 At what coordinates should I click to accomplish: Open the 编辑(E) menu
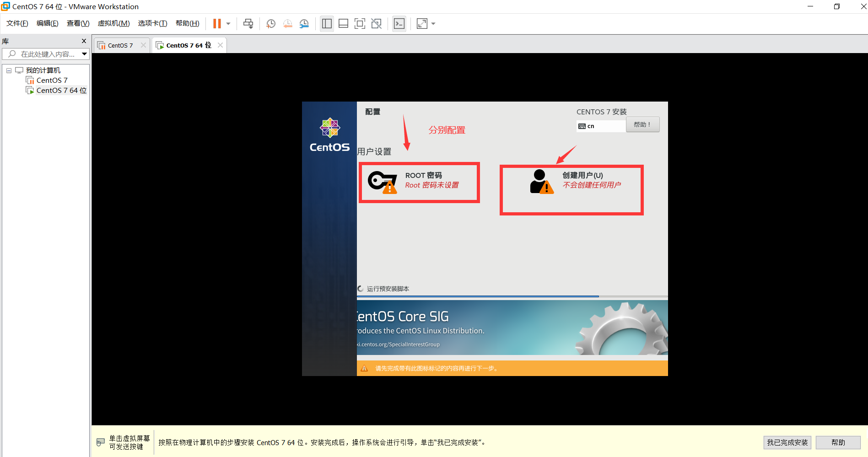click(48, 23)
